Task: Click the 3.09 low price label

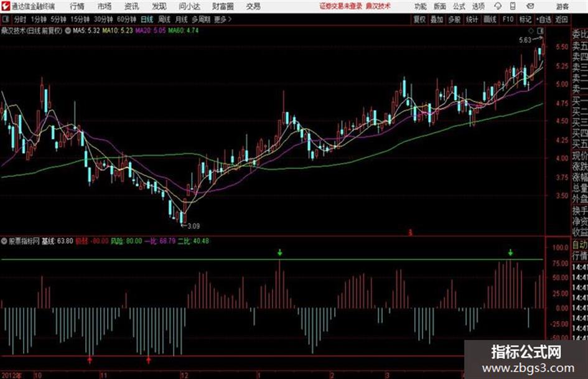Action: click(194, 226)
